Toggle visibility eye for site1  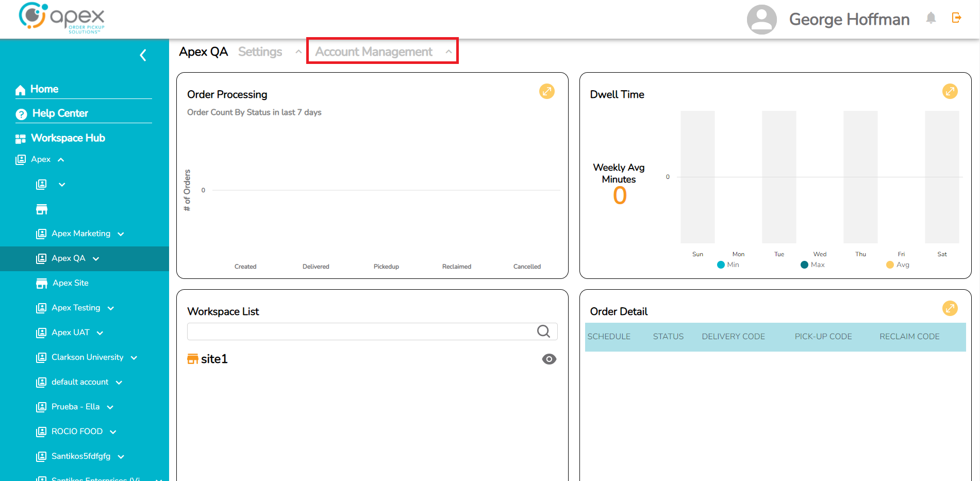(x=549, y=359)
